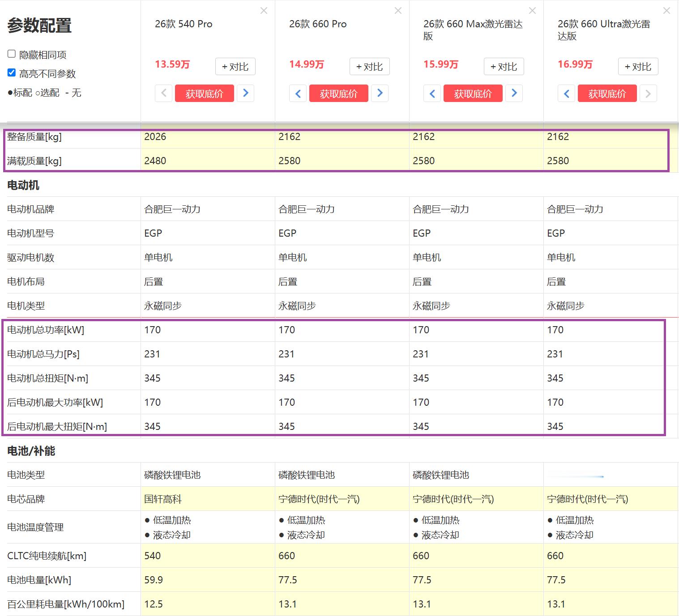
Task: Open the 26款 660 Max激光雷达版 title
Action: tap(473, 30)
